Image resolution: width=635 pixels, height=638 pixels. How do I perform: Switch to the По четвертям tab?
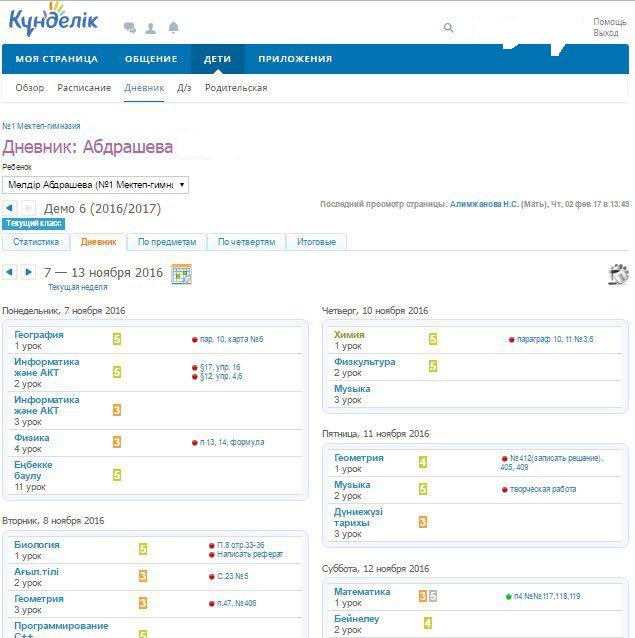[x=246, y=242]
